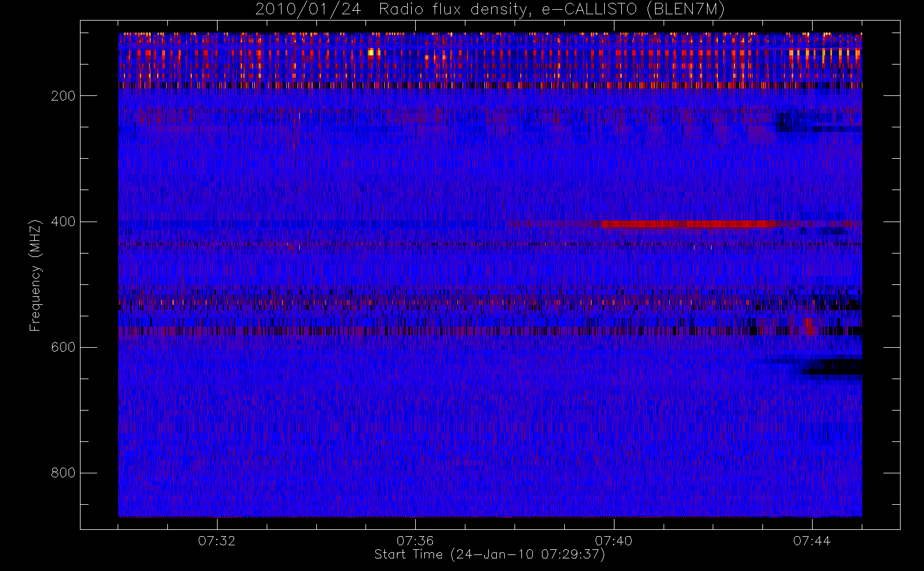Click the '07:32' time tick label
Screen dimensions: 924x571
click(216, 541)
